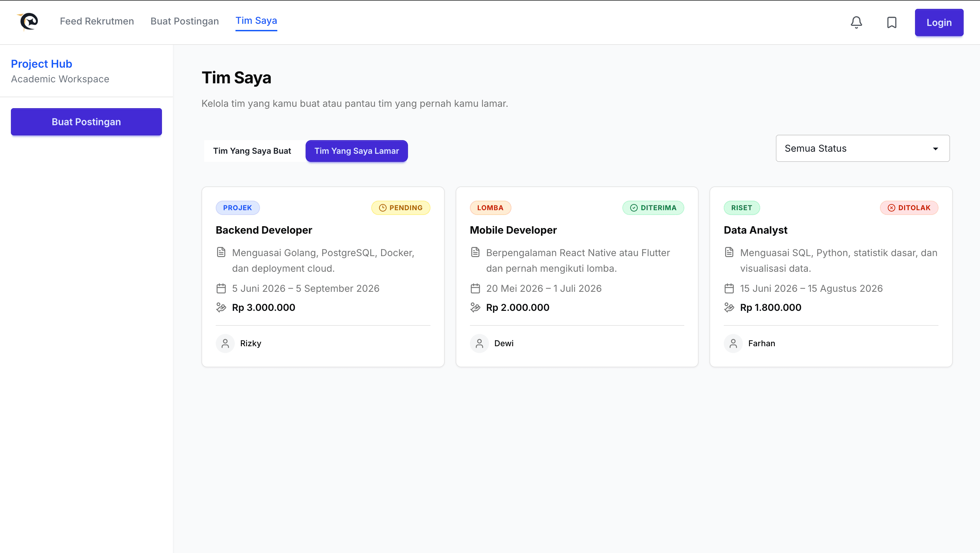Screen dimensions: 980x553
Task: Click the x icon in DITOLAK badge
Action: coord(891,208)
